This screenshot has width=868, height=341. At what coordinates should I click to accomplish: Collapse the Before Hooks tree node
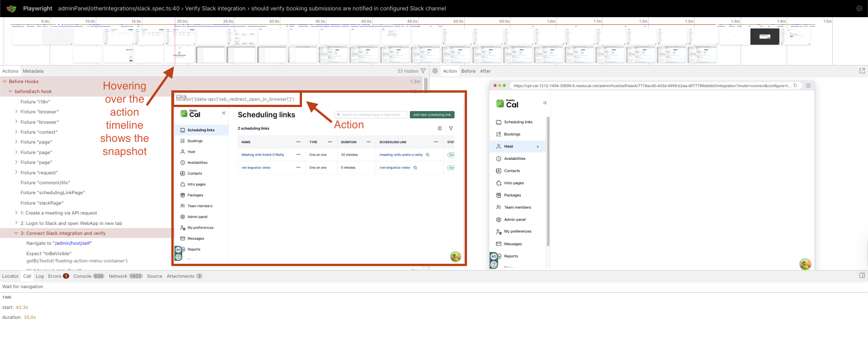coord(5,82)
